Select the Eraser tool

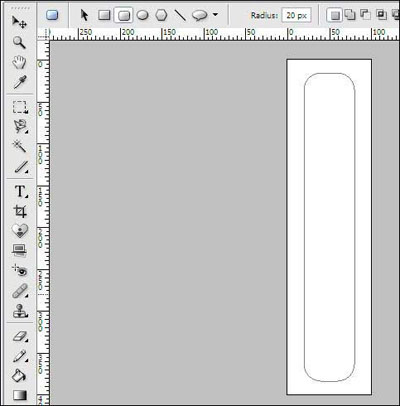click(x=20, y=336)
